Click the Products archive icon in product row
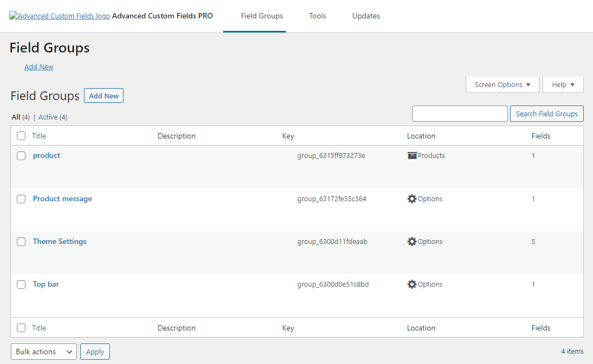The image size is (593, 364). tap(412, 156)
